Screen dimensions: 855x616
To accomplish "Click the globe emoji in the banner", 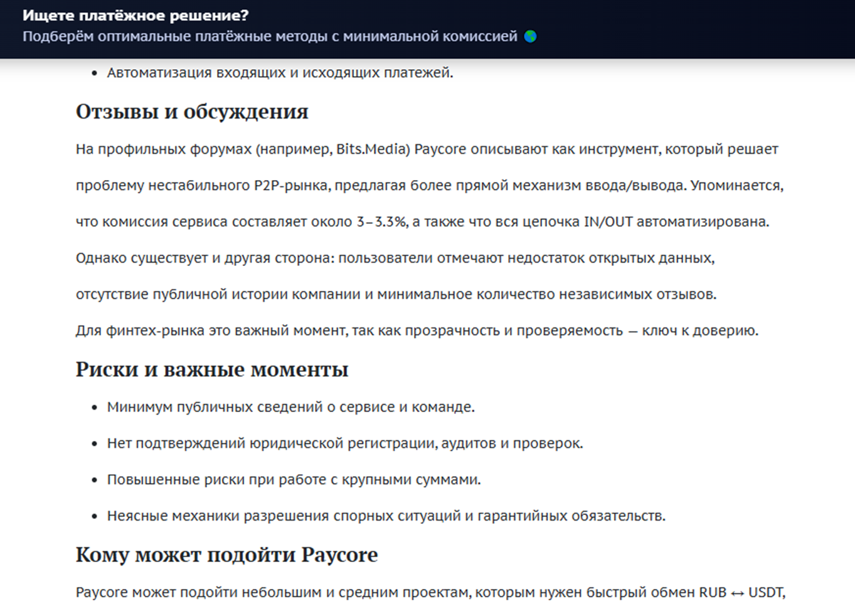I will point(530,36).
